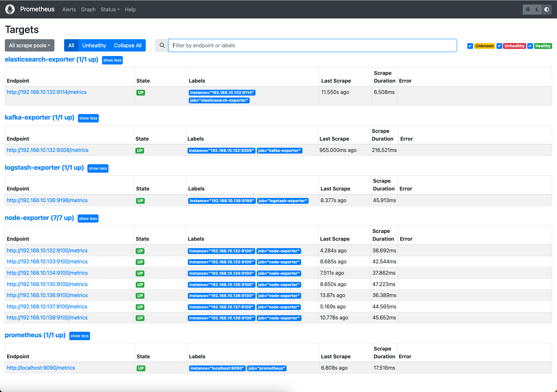Click the instance="192.168.10.132:9114" label badge
The height and width of the screenshot is (392, 557).
tap(222, 93)
